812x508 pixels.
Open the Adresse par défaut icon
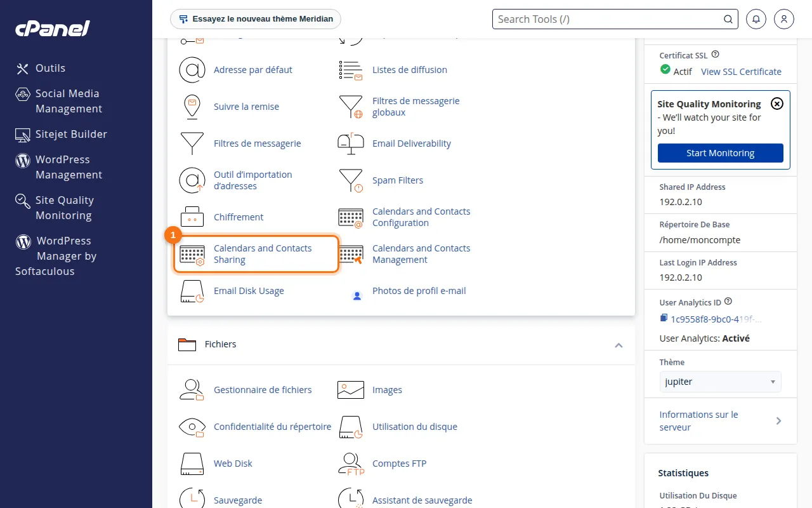click(x=192, y=70)
